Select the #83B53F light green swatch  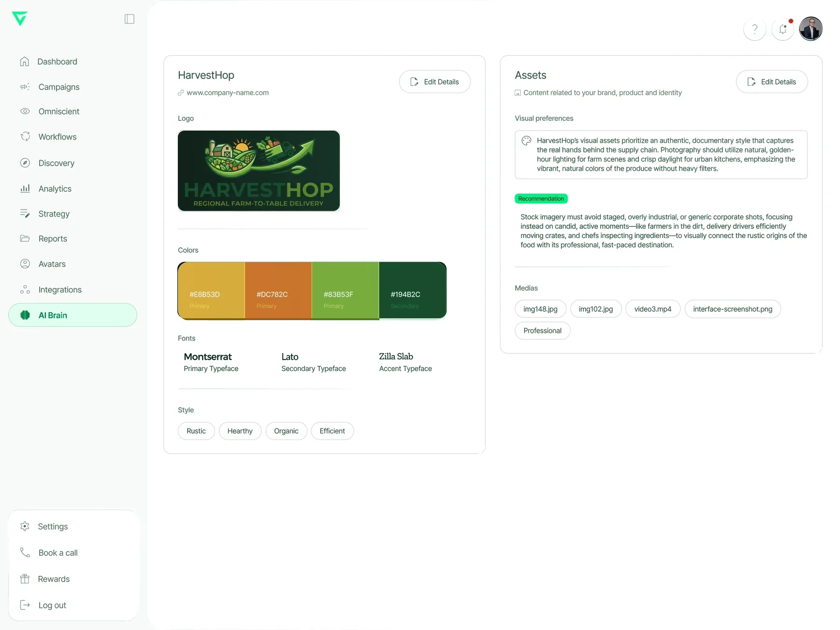pos(345,291)
